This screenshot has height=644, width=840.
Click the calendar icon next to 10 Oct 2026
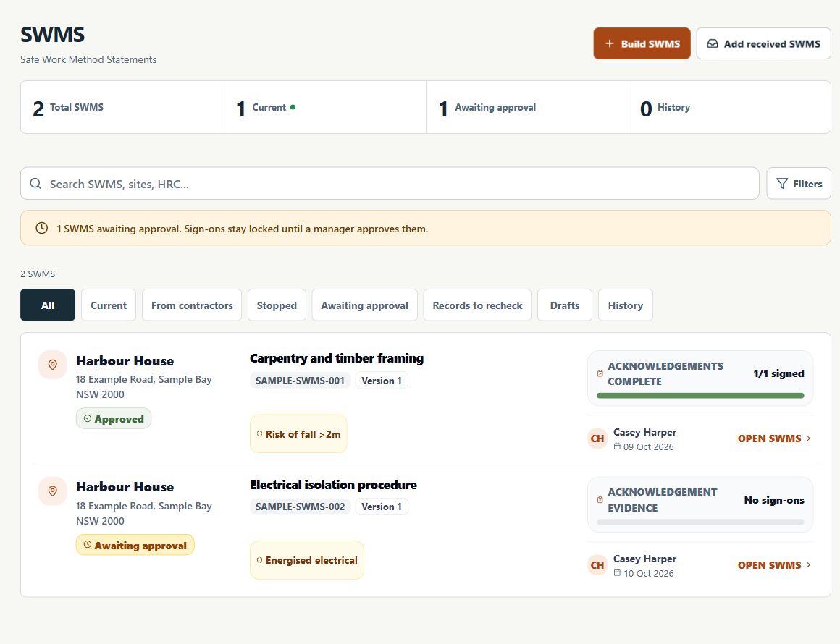tap(617, 573)
